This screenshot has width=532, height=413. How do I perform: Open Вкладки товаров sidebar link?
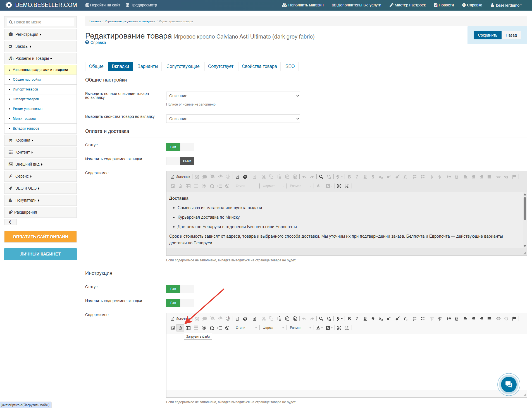click(x=26, y=128)
